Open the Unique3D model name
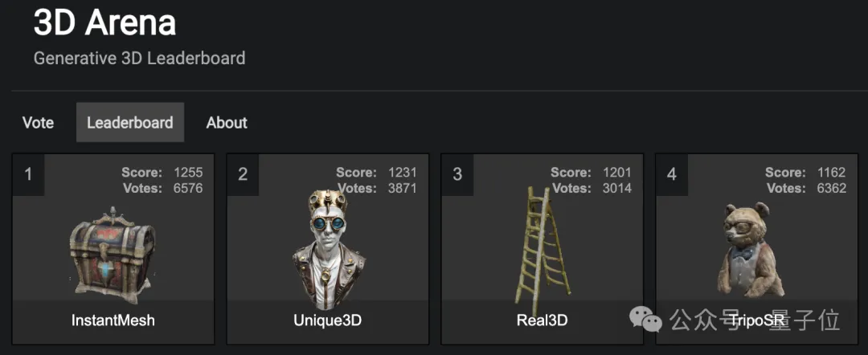Viewport: 868px width, 355px height. 328,320
